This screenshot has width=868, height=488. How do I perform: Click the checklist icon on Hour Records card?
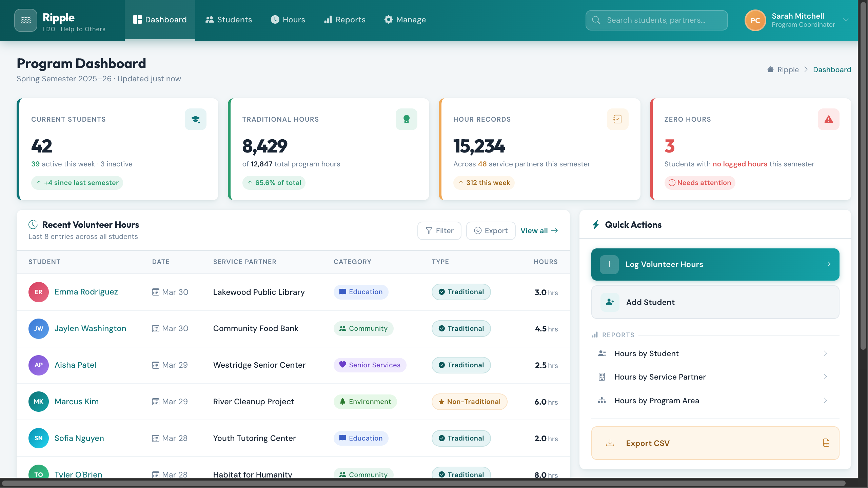[617, 119]
